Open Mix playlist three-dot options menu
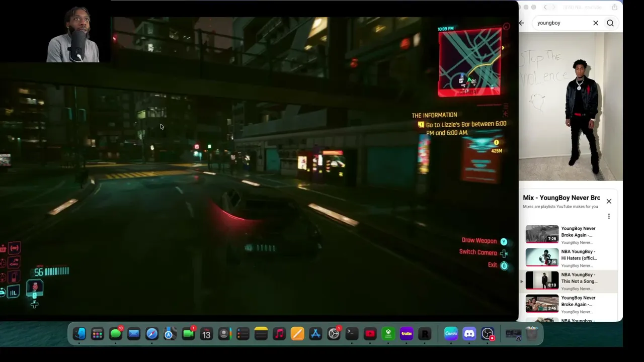This screenshot has height=362, width=644. coord(609,216)
